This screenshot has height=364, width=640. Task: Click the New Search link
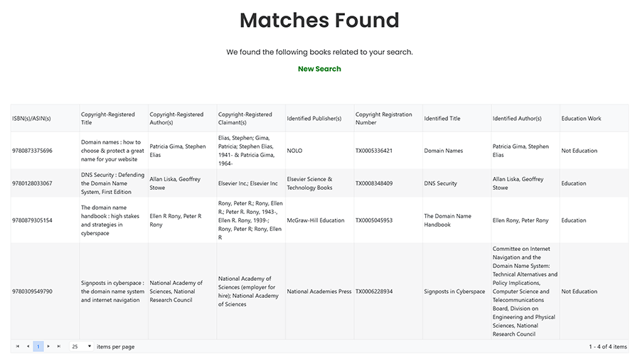coord(319,69)
